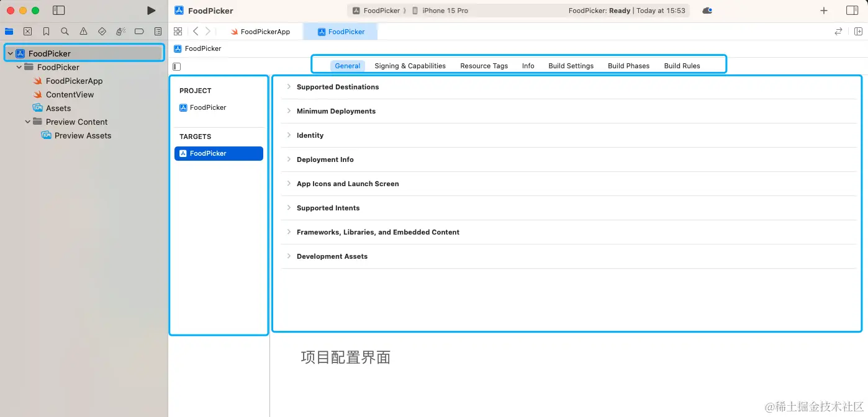868x417 pixels.
Task: Expand Frameworks, Libraries, and Embedded Content
Action: tap(289, 232)
